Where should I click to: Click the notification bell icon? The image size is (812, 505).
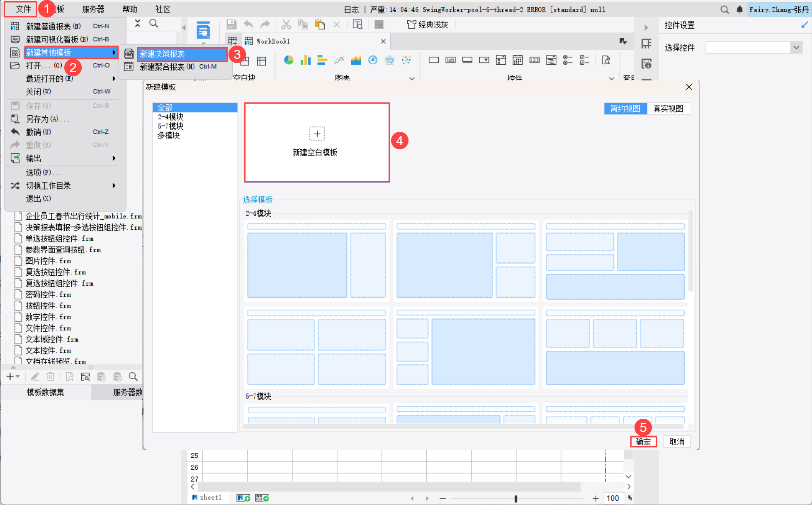tap(739, 10)
